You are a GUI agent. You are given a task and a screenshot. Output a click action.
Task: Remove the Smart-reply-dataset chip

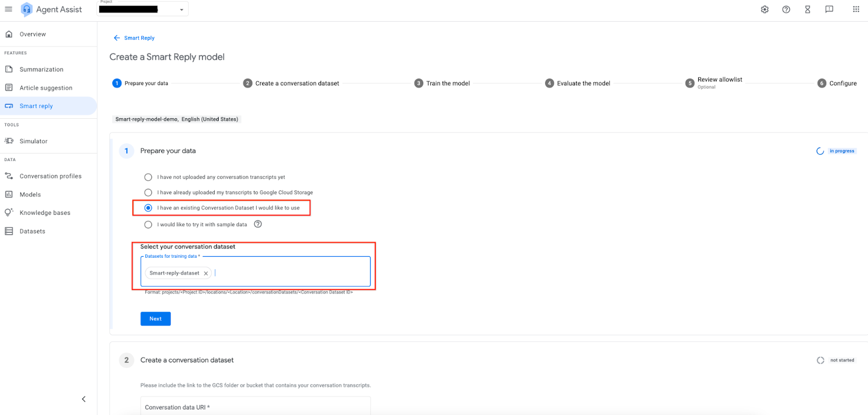pos(206,273)
